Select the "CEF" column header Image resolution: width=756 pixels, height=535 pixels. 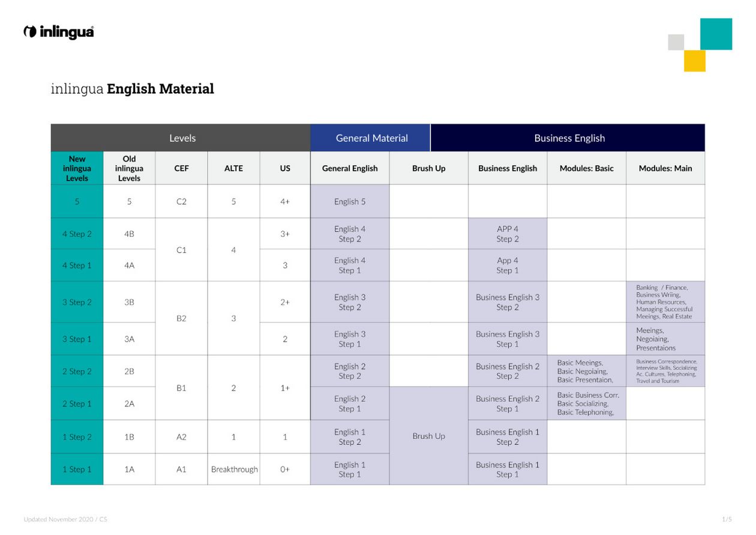pyautogui.click(x=181, y=168)
